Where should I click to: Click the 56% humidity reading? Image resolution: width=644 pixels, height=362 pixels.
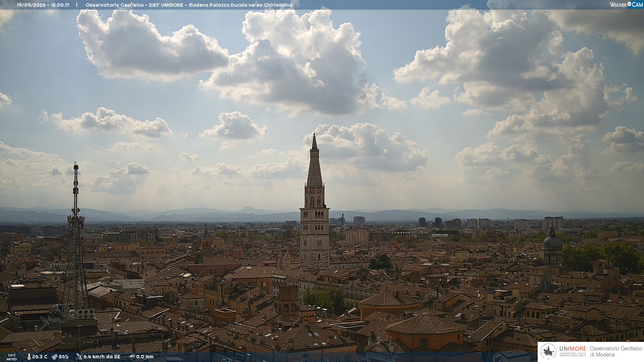click(64, 357)
